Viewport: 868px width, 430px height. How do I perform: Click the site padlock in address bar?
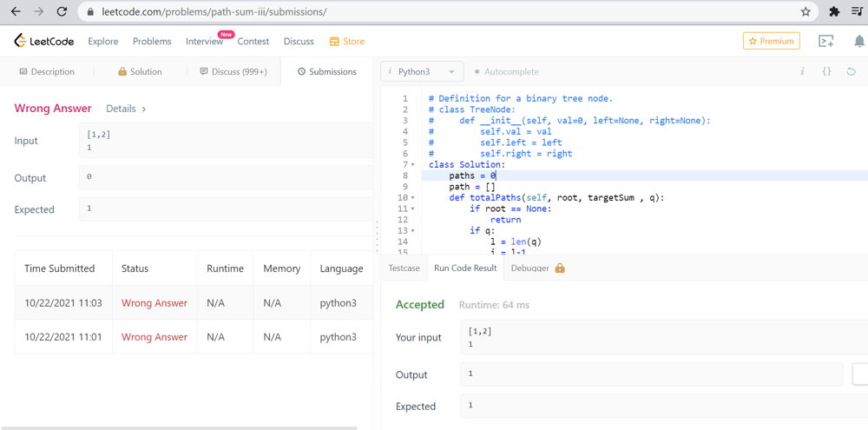[x=91, y=11]
